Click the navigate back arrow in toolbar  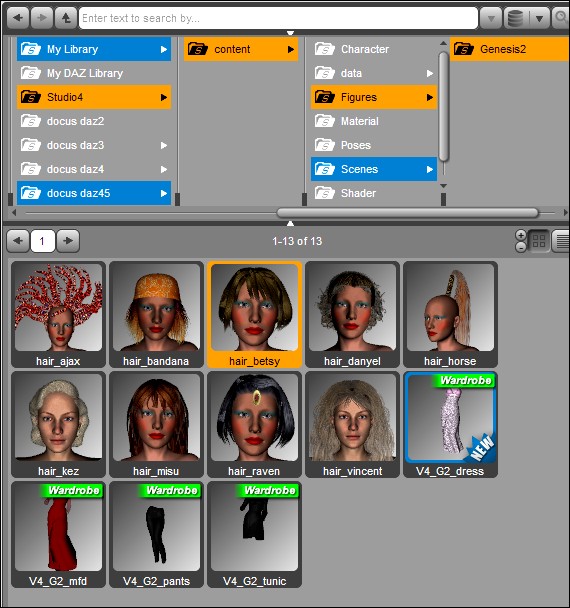pos(18,18)
